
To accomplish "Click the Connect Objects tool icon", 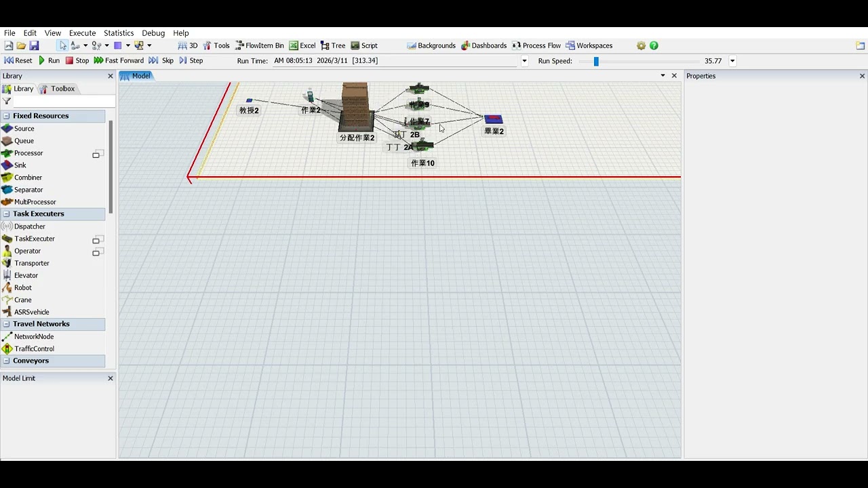I will 75,45.
